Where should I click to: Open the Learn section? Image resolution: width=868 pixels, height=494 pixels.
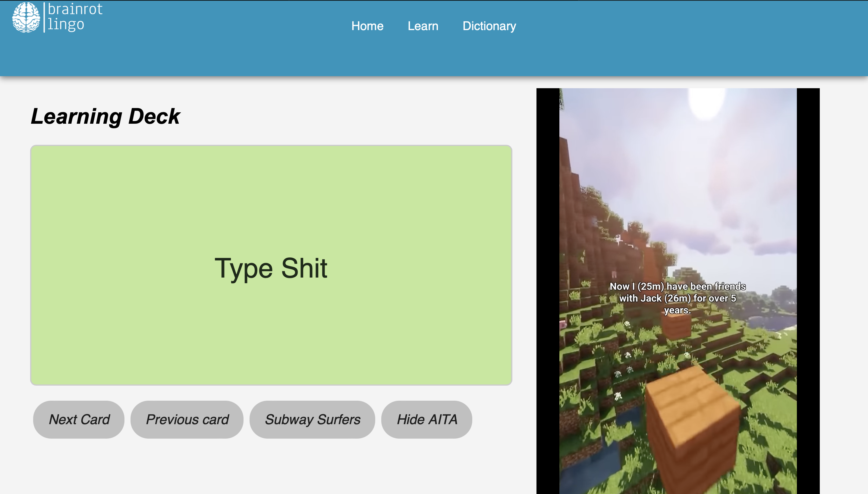pos(423,26)
